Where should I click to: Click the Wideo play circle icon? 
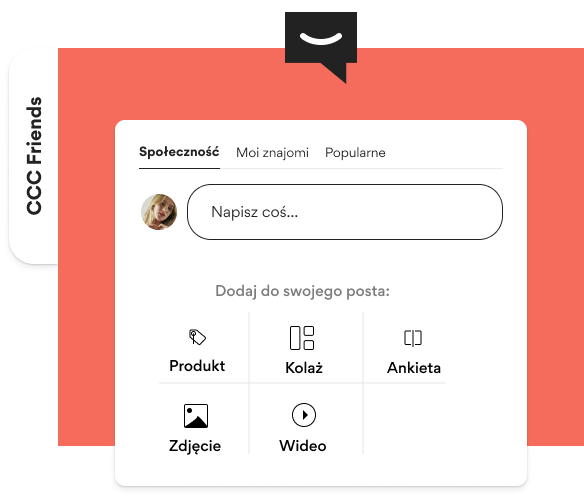pyautogui.click(x=304, y=415)
